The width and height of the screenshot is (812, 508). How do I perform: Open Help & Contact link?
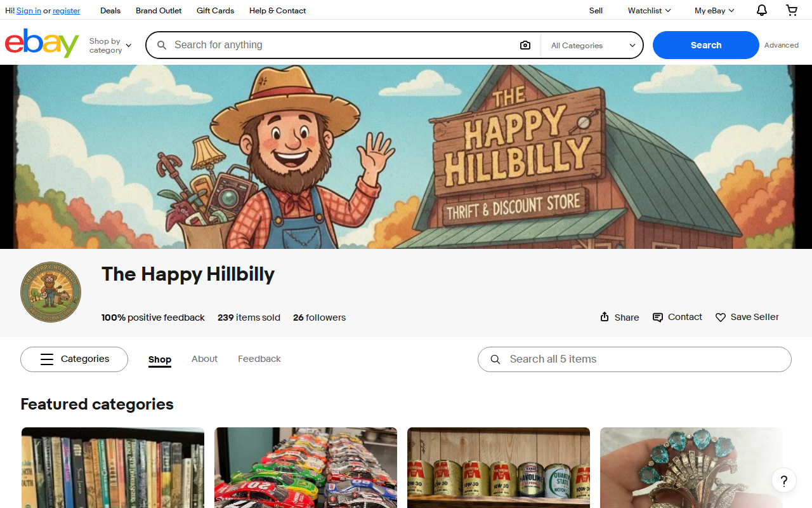pyautogui.click(x=277, y=11)
